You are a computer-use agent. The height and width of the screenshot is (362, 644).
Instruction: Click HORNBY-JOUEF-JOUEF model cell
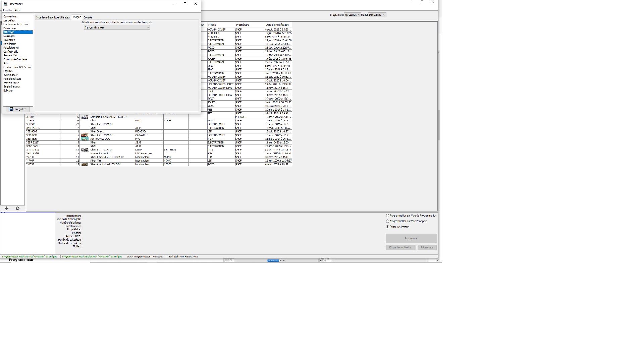pos(221,84)
